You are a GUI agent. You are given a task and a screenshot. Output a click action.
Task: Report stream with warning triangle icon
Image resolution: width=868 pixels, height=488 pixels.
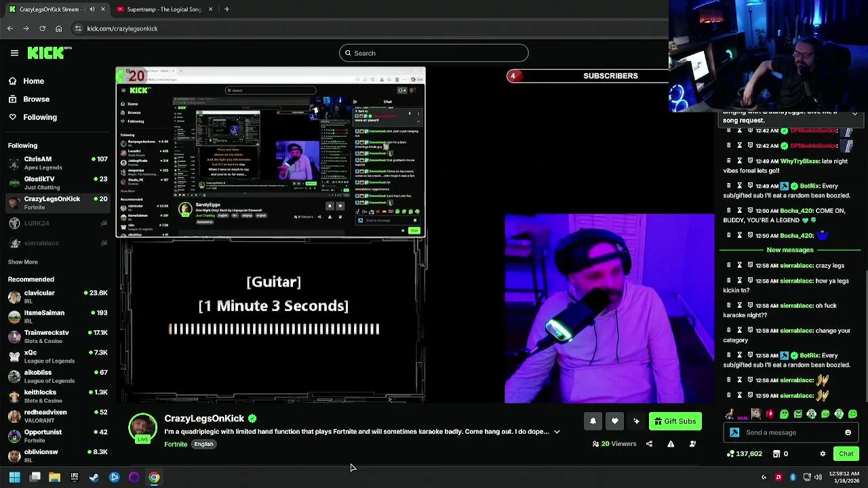671,444
